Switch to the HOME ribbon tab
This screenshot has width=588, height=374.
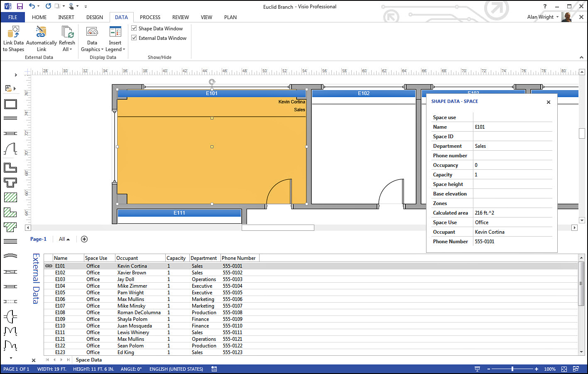click(x=39, y=17)
